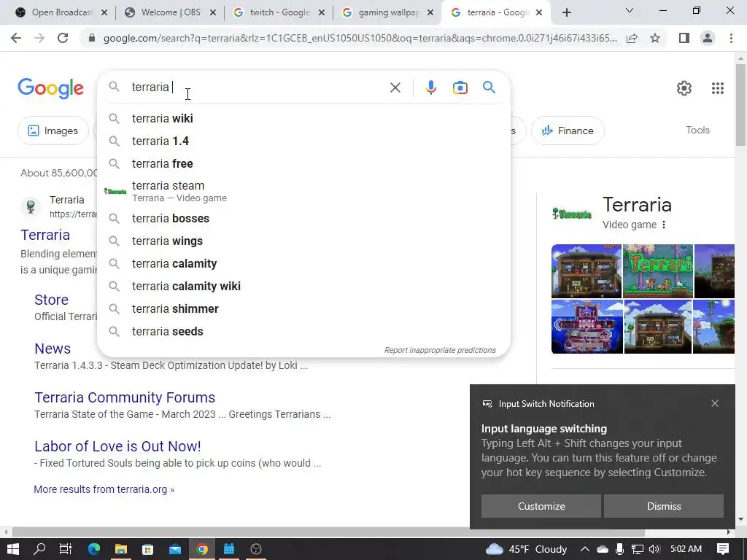Click the horizontal page scrollbar
Screen dimensions: 747x560
[x=328, y=532]
